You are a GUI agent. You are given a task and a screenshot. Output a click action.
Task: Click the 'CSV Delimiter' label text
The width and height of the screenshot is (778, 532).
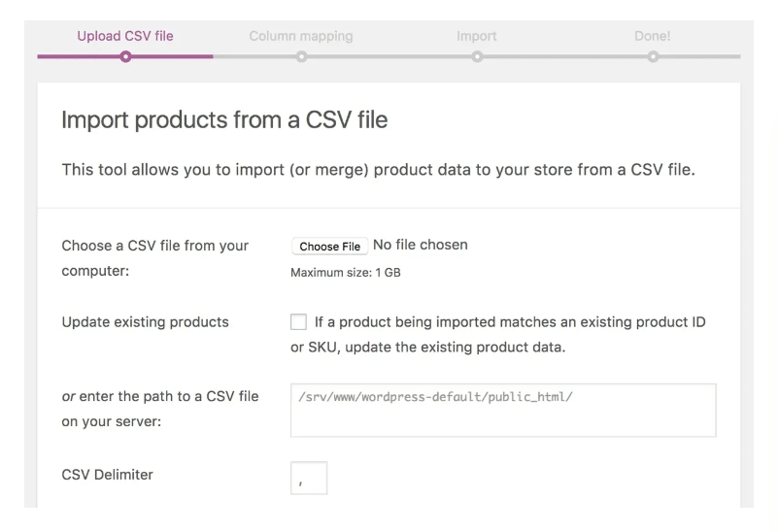(108, 475)
